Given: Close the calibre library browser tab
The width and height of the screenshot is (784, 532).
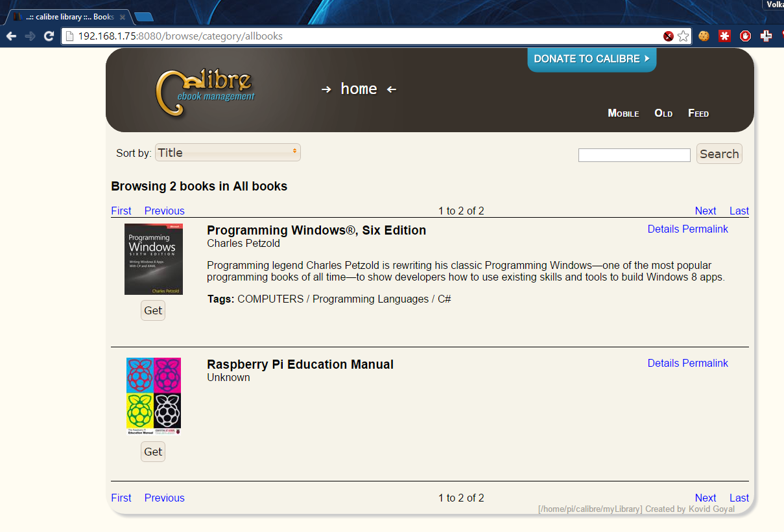Looking at the screenshot, I should 123,17.
